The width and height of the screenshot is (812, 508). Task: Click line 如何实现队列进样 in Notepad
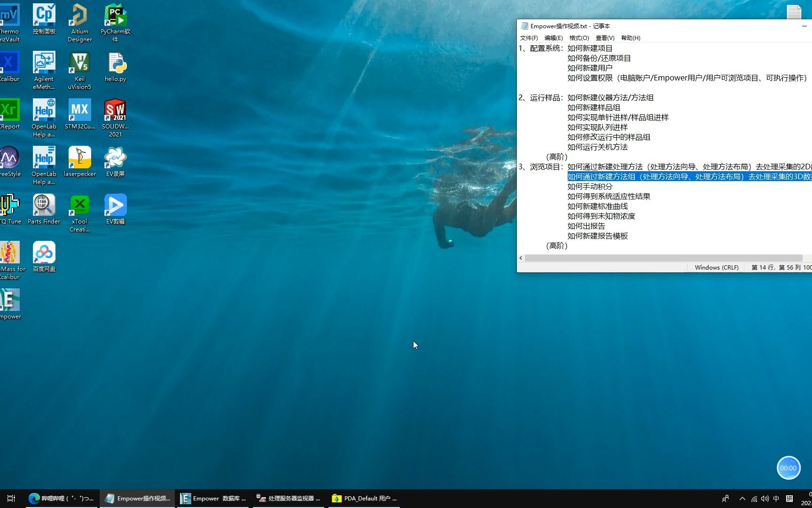point(597,127)
